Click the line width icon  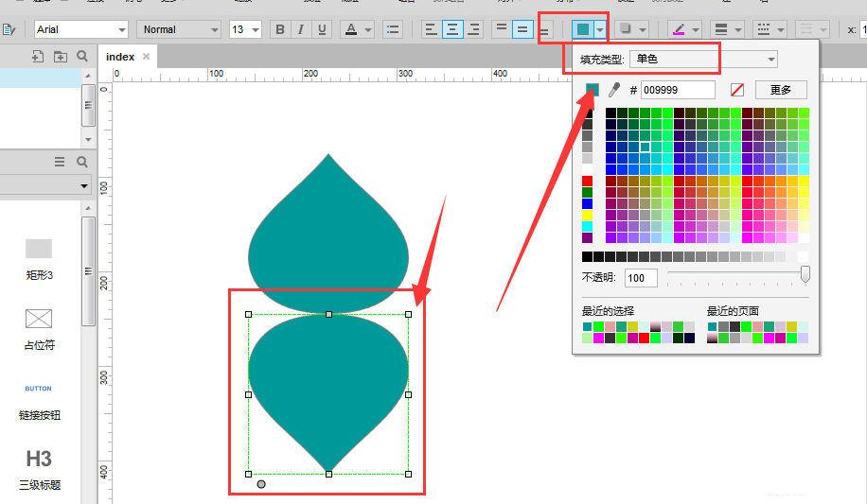[x=721, y=29]
